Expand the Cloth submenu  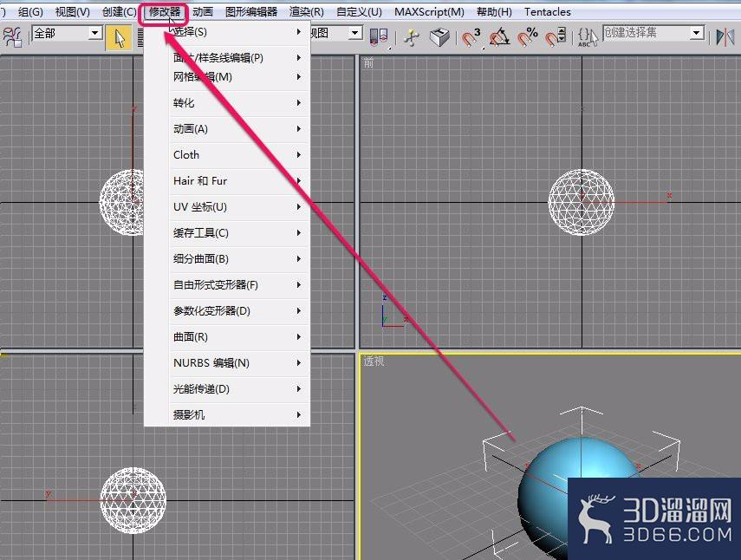(x=227, y=154)
